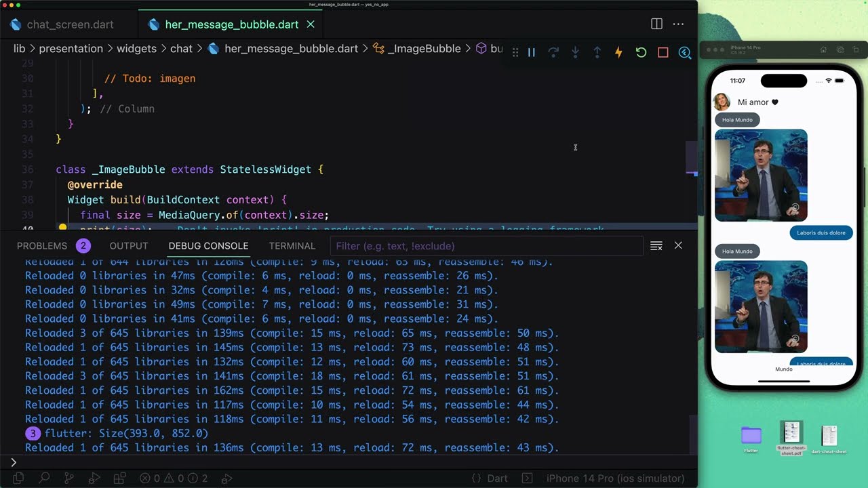Tap the first GIF image in simulator chat
This screenshot has height=488, width=868.
(x=761, y=176)
